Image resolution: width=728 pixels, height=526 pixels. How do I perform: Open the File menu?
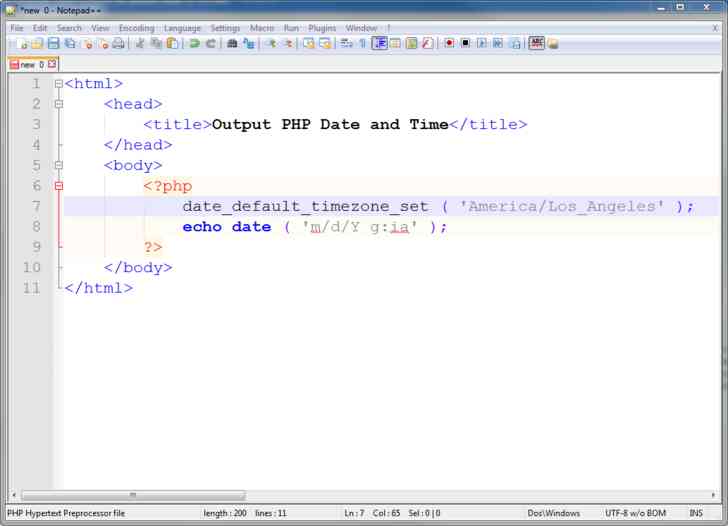click(17, 28)
